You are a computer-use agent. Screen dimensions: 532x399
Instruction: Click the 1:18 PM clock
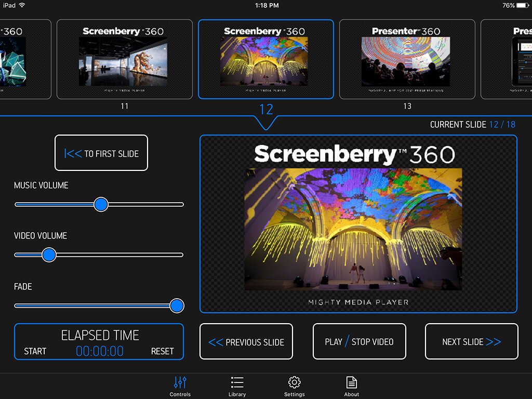267,5
